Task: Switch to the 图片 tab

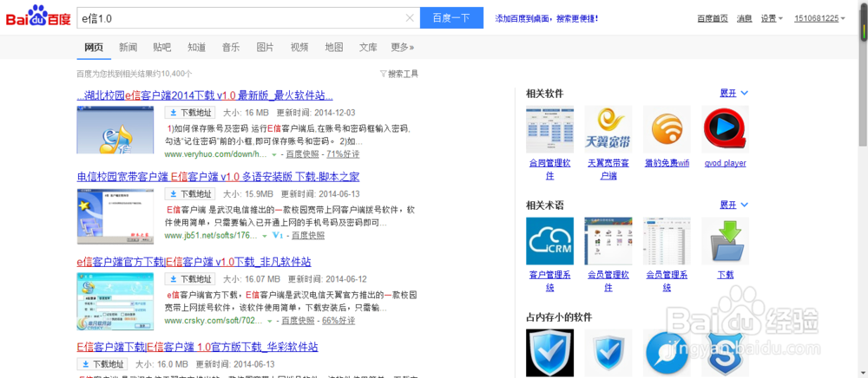Action: (265, 47)
